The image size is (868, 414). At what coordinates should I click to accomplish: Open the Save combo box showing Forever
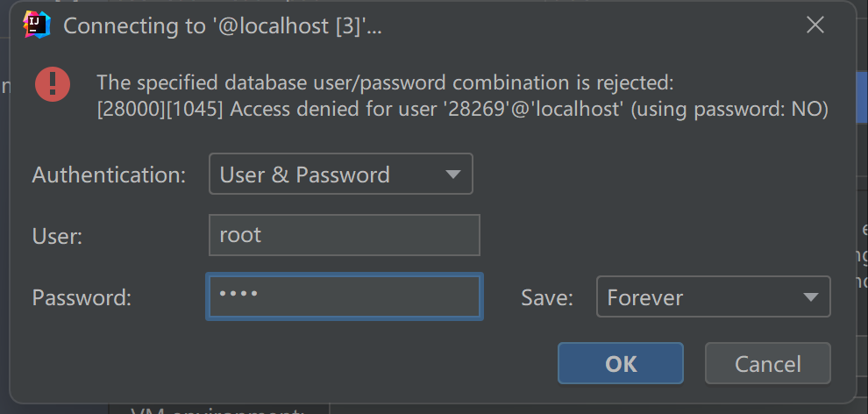[x=714, y=296]
